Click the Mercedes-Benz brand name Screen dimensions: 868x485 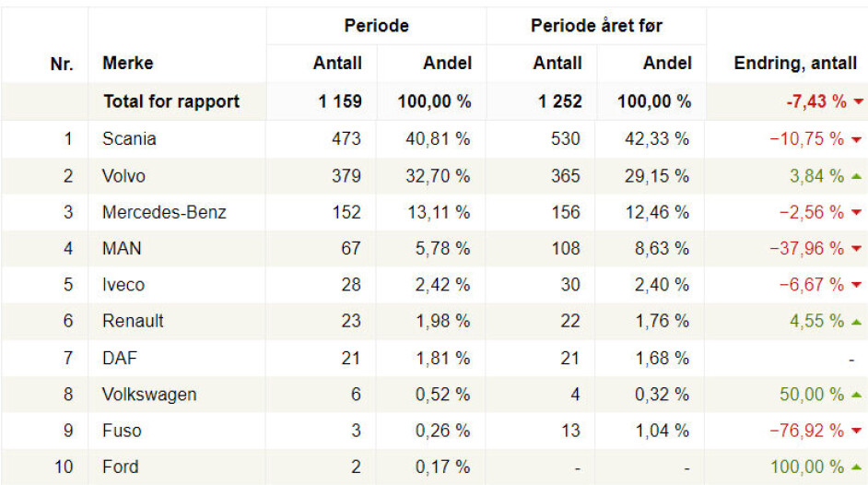click(164, 212)
